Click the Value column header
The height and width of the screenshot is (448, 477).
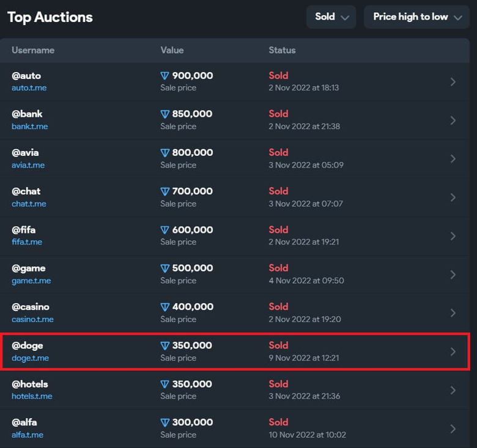pyautogui.click(x=172, y=50)
